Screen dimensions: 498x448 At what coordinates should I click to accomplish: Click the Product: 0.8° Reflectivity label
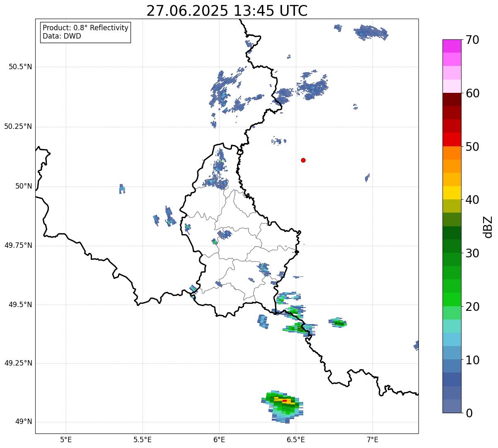point(86,28)
